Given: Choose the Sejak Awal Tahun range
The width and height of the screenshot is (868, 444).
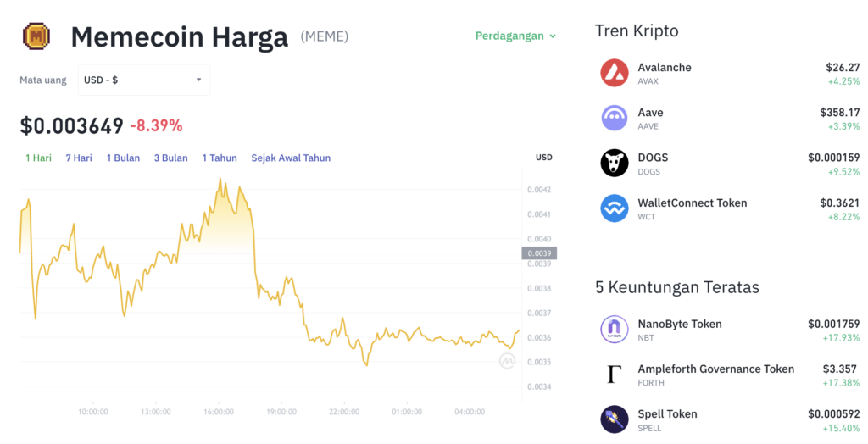Looking at the screenshot, I should pyautogui.click(x=291, y=158).
